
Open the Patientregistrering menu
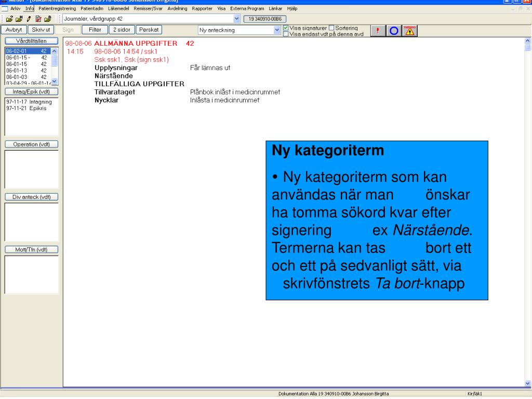tap(57, 8)
